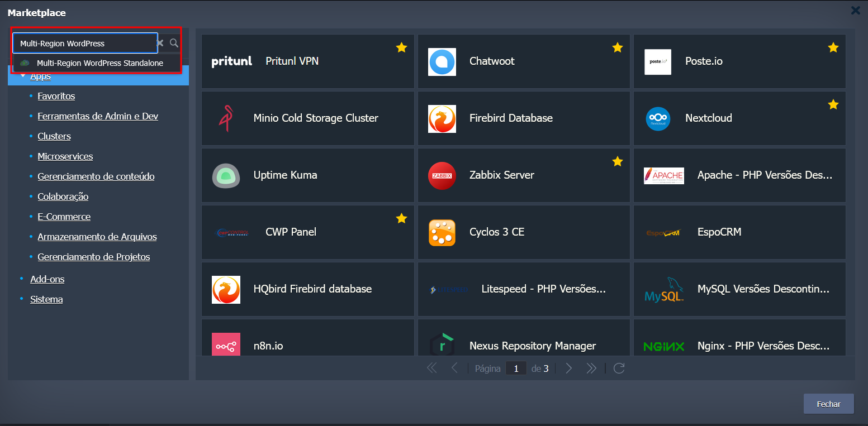This screenshot has height=426, width=868.
Task: Click the Minio Cold Storage Cluster title
Action: (x=316, y=118)
